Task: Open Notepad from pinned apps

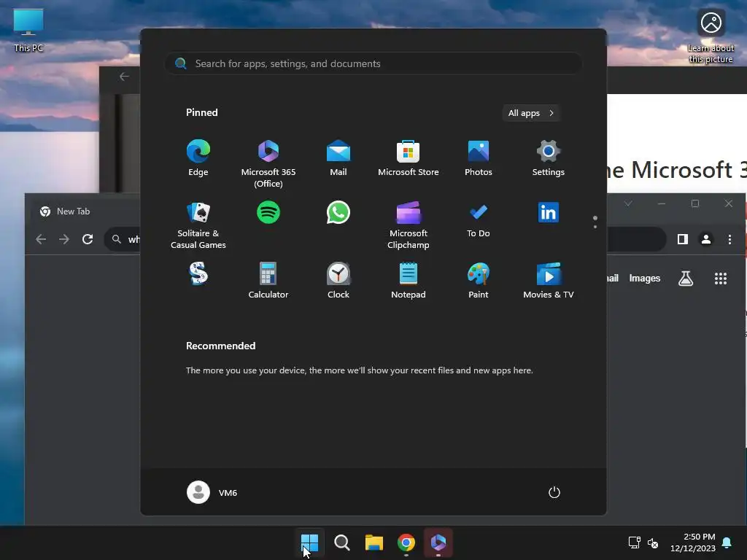Action: point(409,280)
